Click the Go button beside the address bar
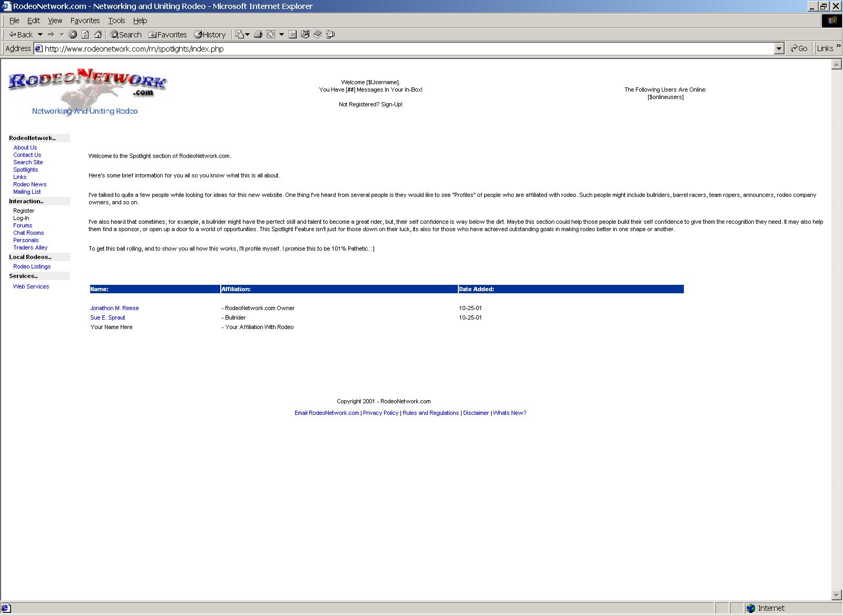This screenshot has height=616, width=843. pos(799,48)
